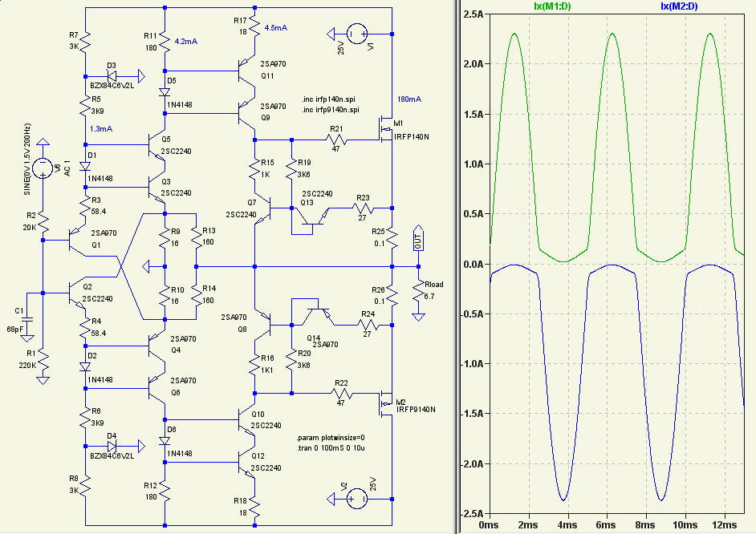This screenshot has height=534, width=756.
Task: Click the .param plotwinsize=0 directive
Action: pyautogui.click(x=331, y=438)
